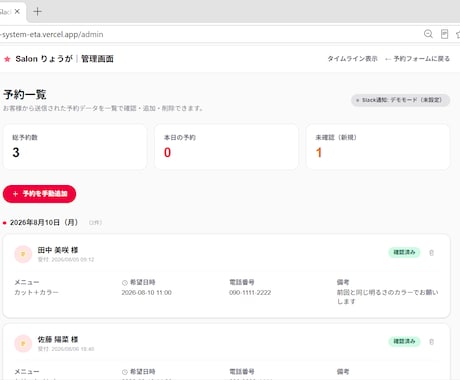The width and height of the screenshot is (460, 380).
Task: Select the 未確認(新規) stat card
Action: (x=378, y=147)
